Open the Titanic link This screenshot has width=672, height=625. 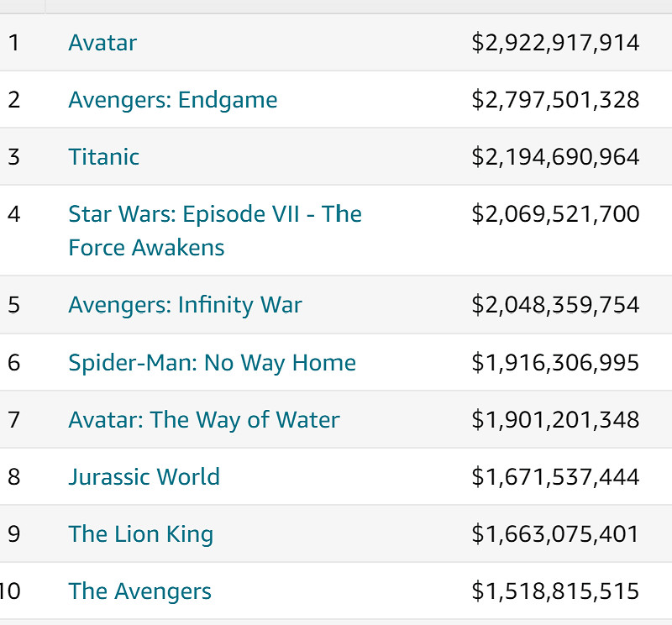[x=103, y=157]
